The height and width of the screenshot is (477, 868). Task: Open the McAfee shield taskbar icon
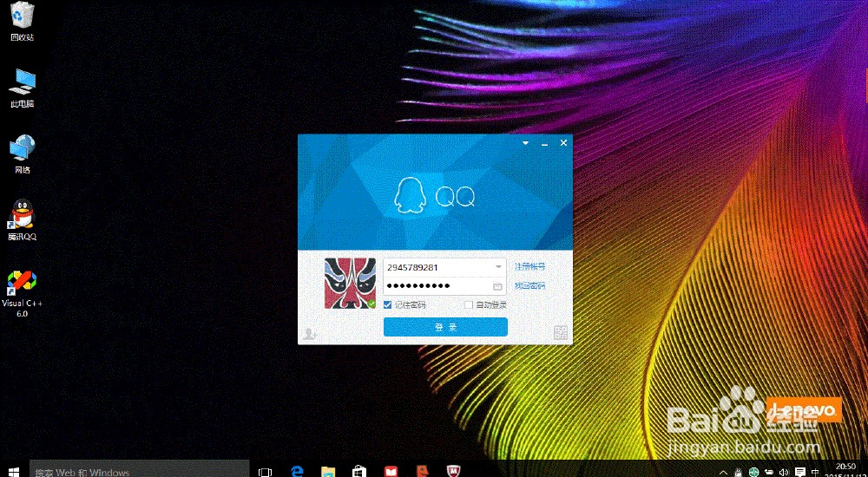454,472
